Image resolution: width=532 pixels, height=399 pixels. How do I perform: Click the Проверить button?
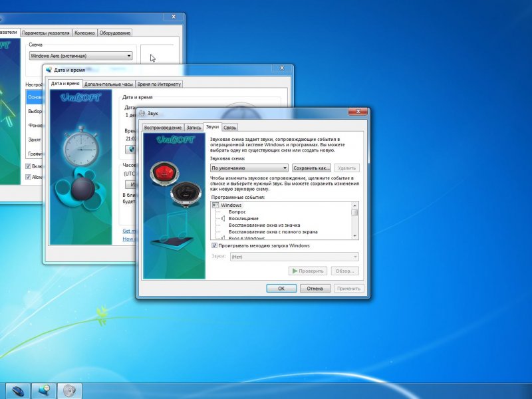pyautogui.click(x=308, y=271)
